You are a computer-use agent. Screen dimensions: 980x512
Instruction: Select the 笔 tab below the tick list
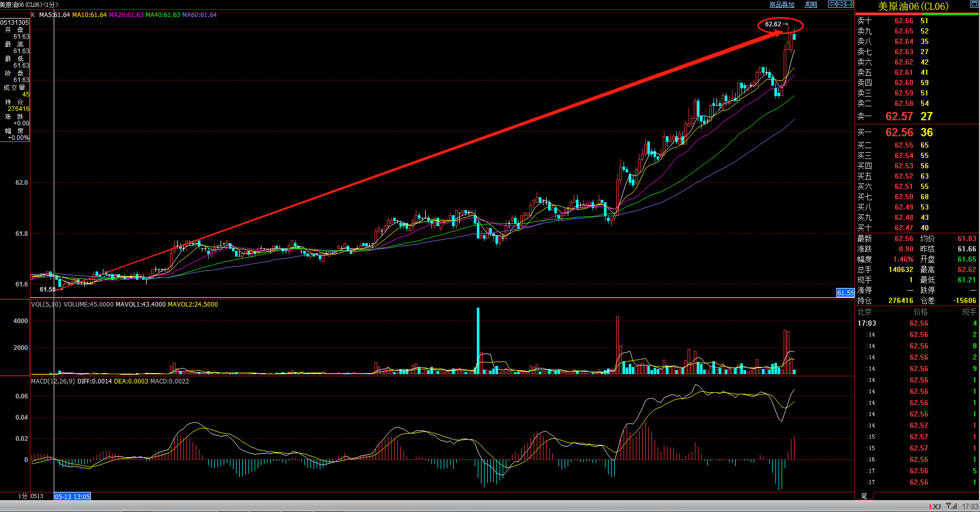click(864, 496)
